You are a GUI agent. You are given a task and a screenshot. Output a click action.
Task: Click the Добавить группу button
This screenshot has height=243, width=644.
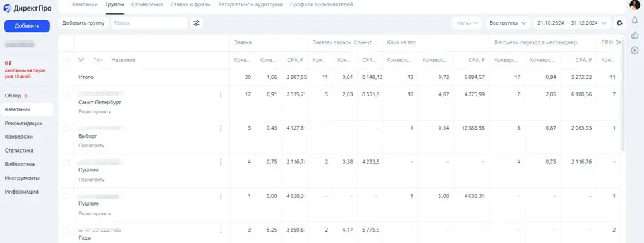(83, 23)
